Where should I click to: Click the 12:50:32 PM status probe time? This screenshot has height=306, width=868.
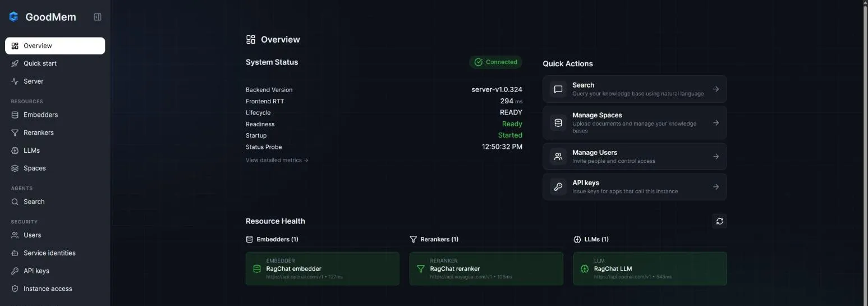[502, 147]
